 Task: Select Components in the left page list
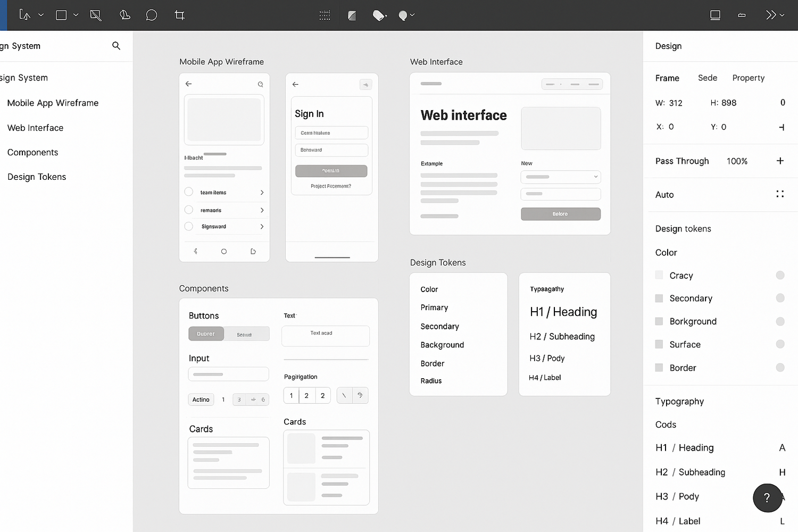(x=33, y=152)
